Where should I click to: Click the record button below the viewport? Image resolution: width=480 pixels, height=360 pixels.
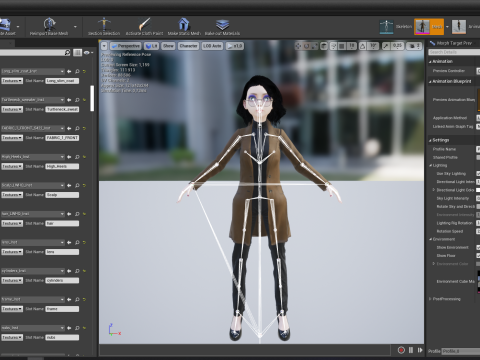click(x=401, y=350)
